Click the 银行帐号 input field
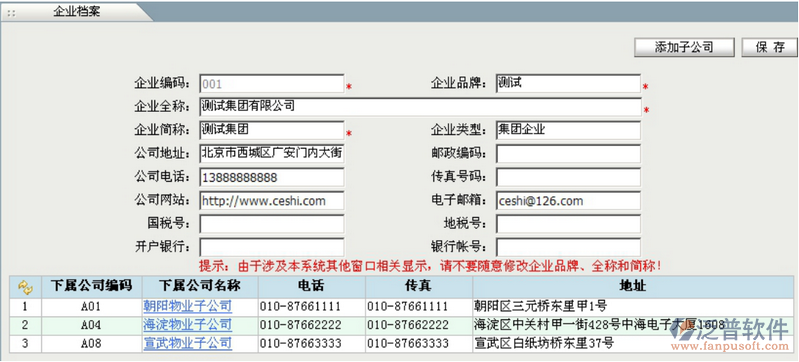Viewport: 799px width, 362px height. [568, 247]
